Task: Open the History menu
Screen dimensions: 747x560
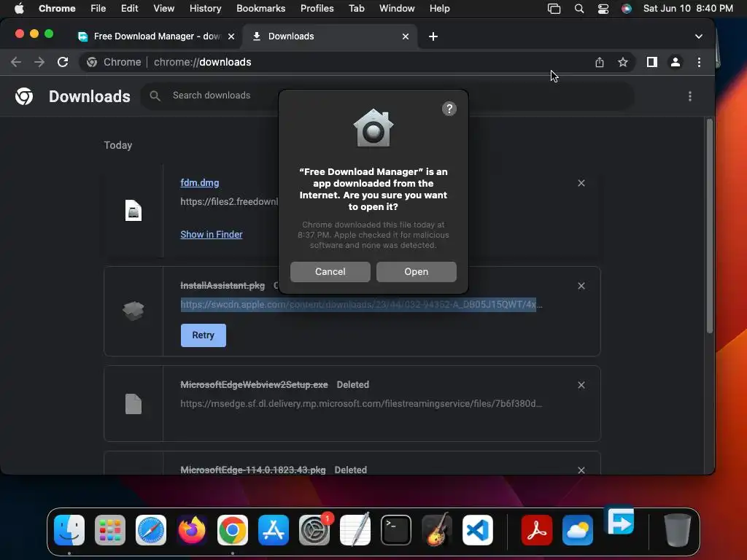Action: point(205,8)
